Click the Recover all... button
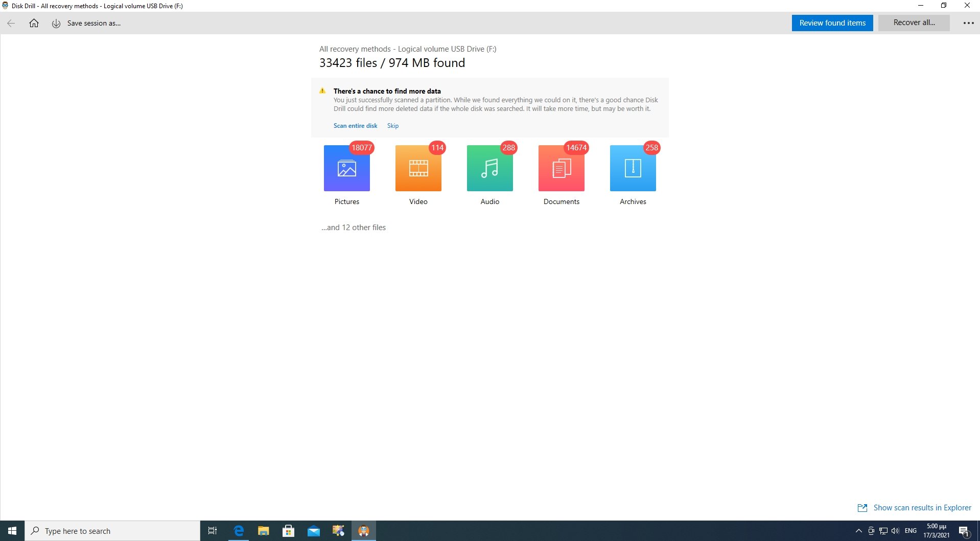Image resolution: width=980 pixels, height=541 pixels. tap(914, 22)
